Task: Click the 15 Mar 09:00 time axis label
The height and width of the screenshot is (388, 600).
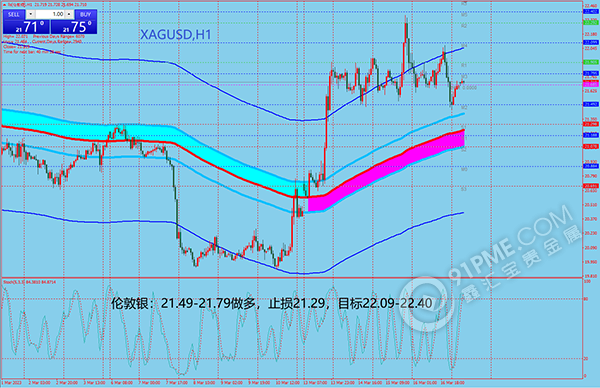Action: pyautogui.click(x=398, y=383)
